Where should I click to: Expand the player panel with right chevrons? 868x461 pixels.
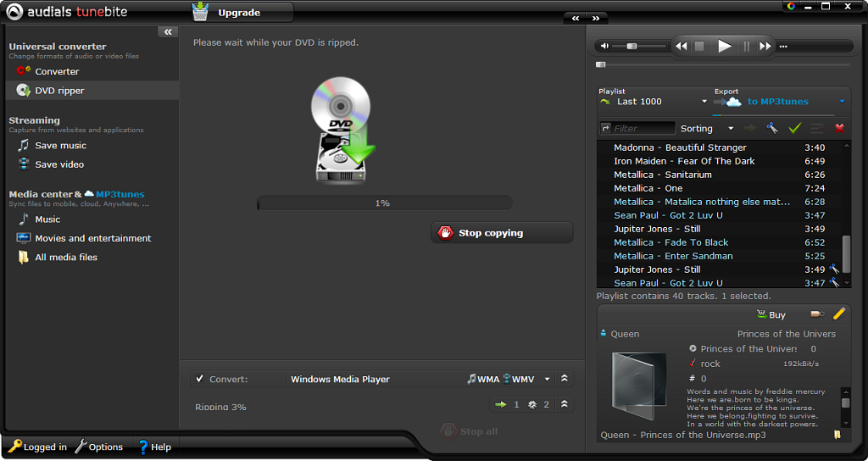pos(596,19)
